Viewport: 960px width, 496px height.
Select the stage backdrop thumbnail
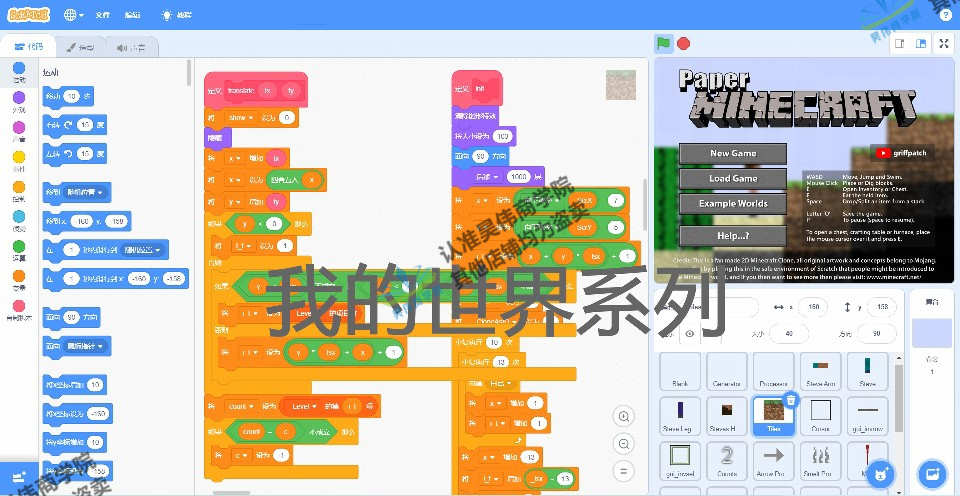click(x=931, y=334)
